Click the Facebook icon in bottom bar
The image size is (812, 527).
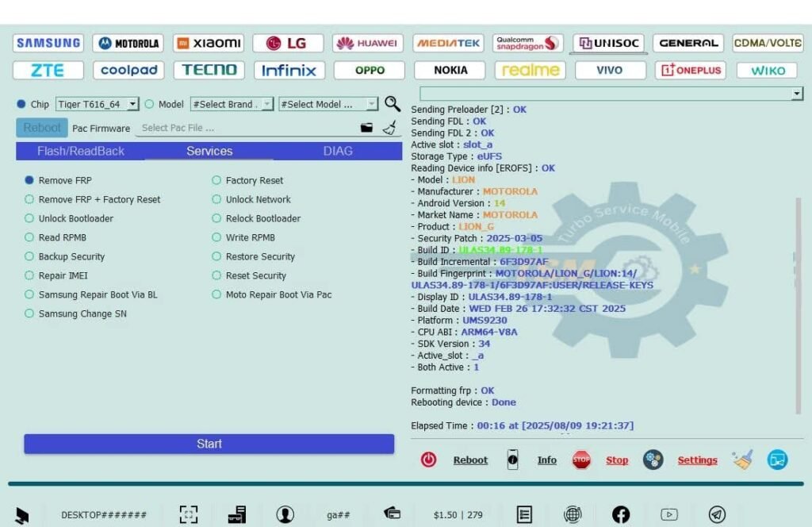[621, 514]
